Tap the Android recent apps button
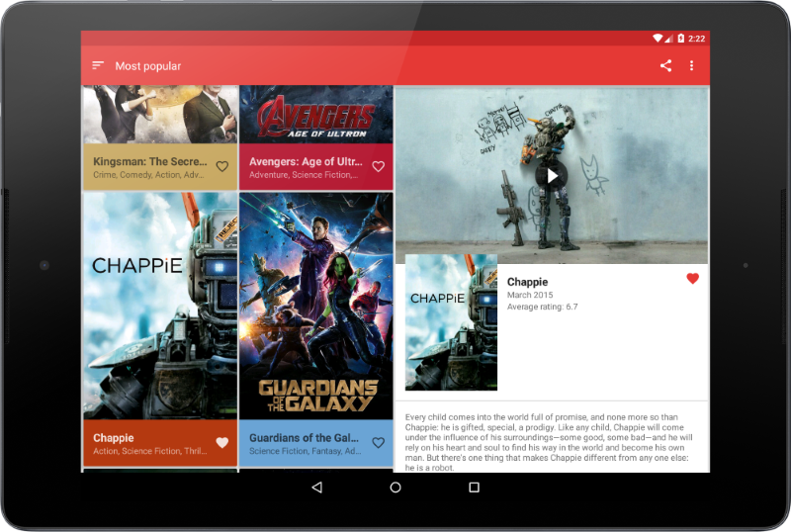The image size is (791, 532). tap(475, 488)
